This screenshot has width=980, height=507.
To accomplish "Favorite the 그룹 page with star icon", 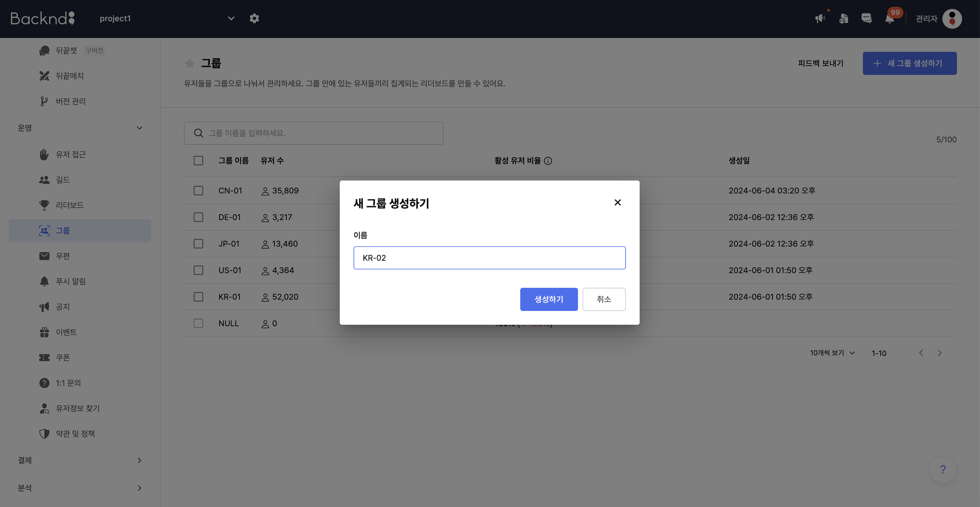I will 189,63.
